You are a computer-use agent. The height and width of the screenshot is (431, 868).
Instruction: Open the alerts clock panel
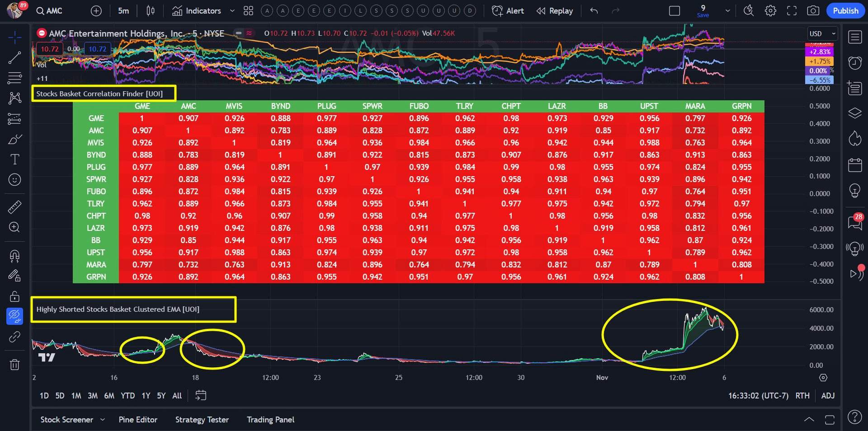point(854,63)
